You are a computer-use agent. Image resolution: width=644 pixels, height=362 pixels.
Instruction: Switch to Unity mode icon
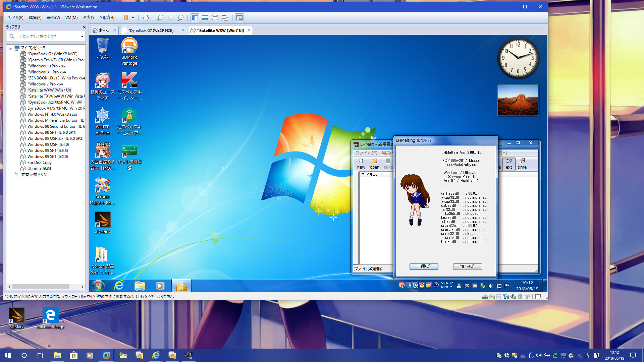[225, 18]
